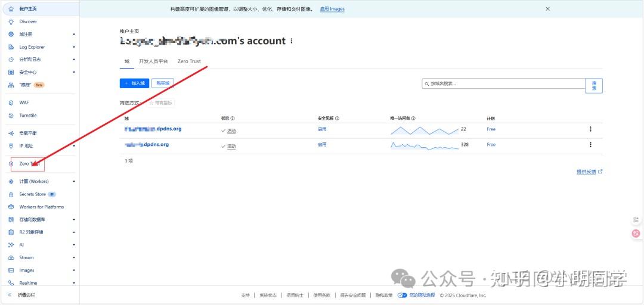
Task: Open three-dot menu for the 328-visitor domain
Action: [x=590, y=145]
